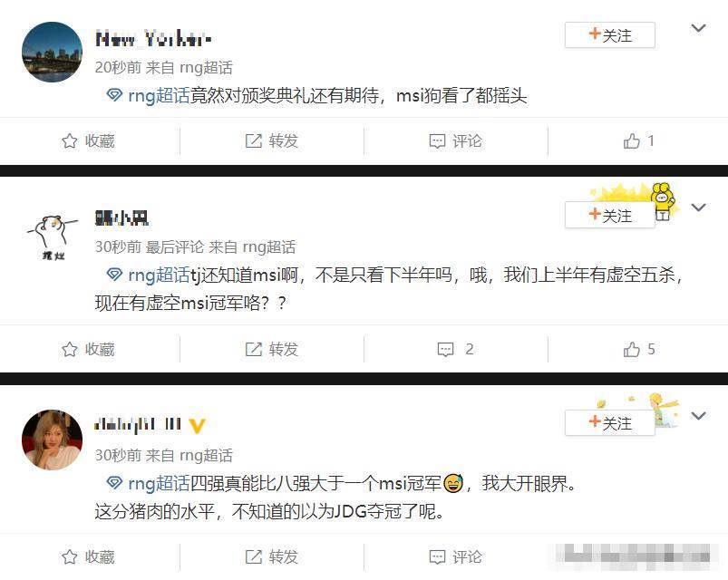Click the star 收藏 icon on the first post
This screenshot has height=580, width=728.
[70, 141]
